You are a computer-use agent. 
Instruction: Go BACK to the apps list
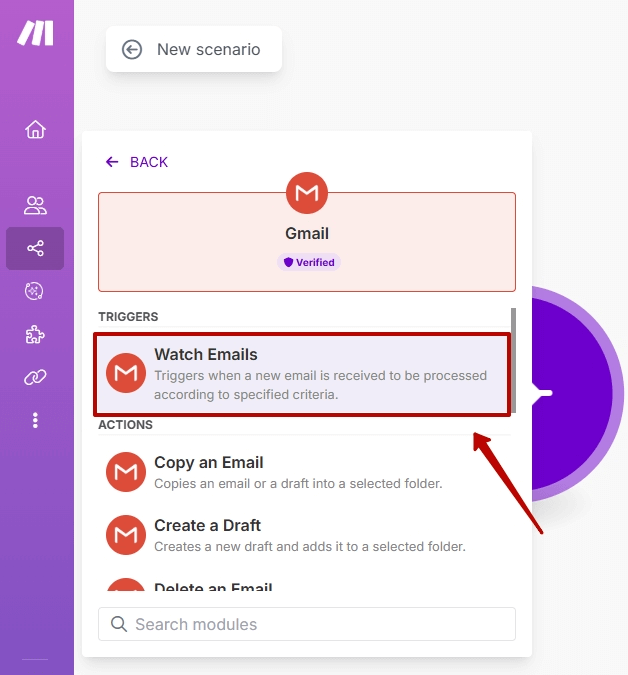click(x=137, y=162)
